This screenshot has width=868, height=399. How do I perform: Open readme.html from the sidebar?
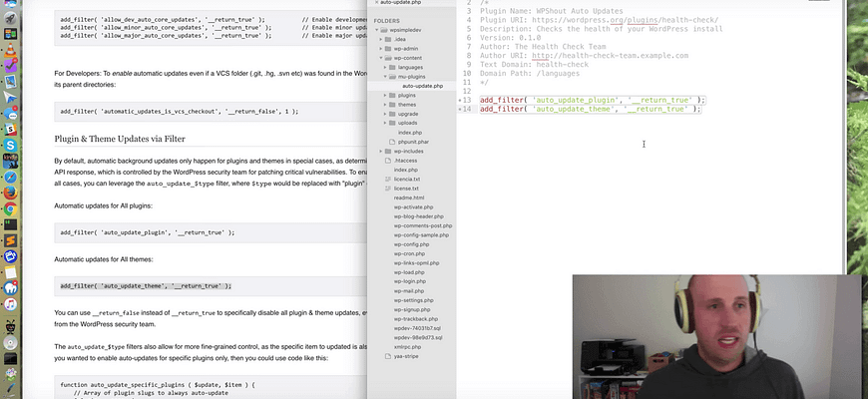(x=409, y=198)
